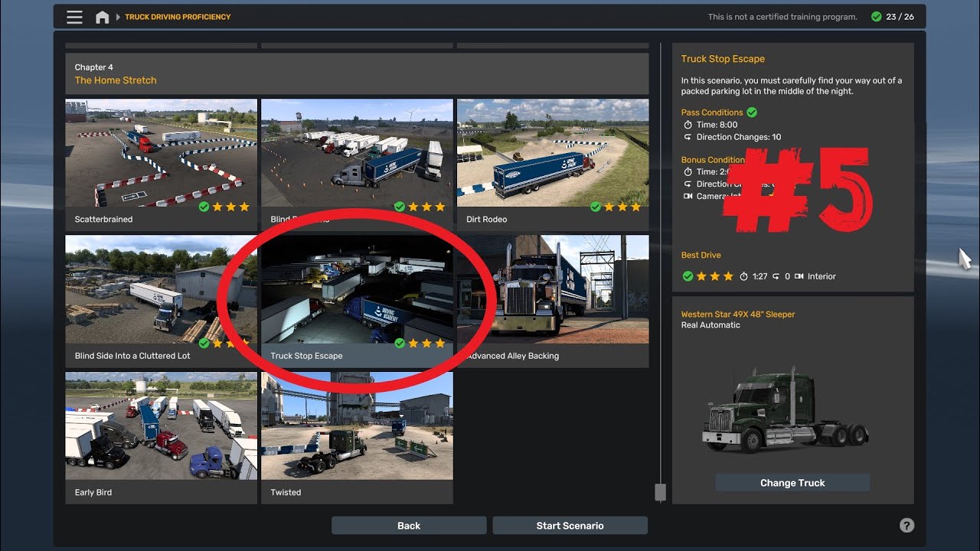Click the direction changes icon in Best Drive
The height and width of the screenshot is (551, 980).
[x=776, y=276]
